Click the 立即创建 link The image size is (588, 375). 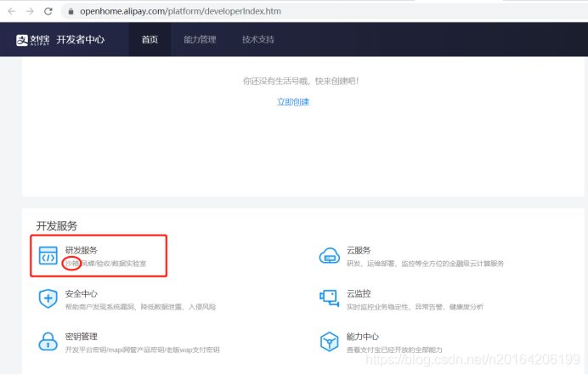[x=293, y=102]
